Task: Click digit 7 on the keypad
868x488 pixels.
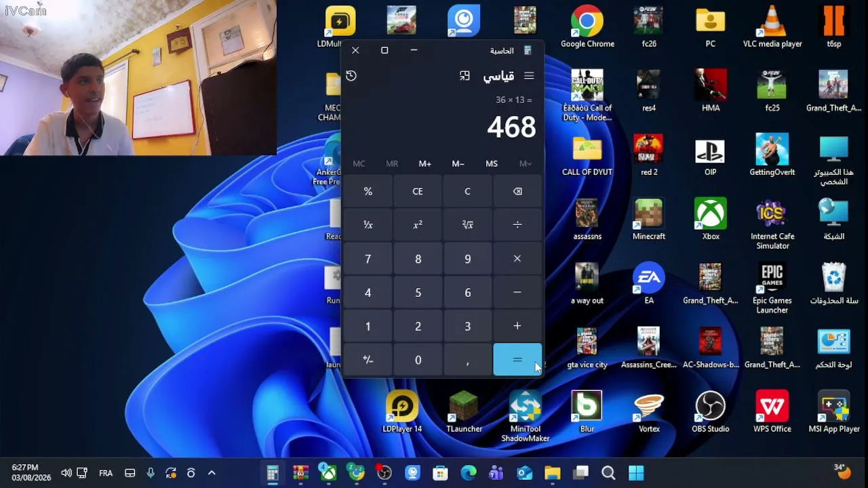Action: (368, 259)
